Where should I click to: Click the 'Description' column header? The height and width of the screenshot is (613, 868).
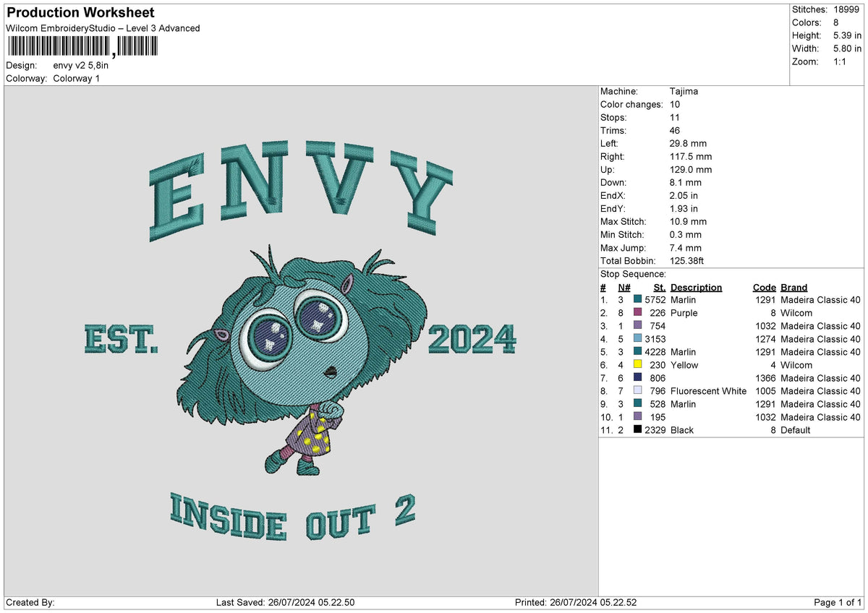[x=696, y=288]
